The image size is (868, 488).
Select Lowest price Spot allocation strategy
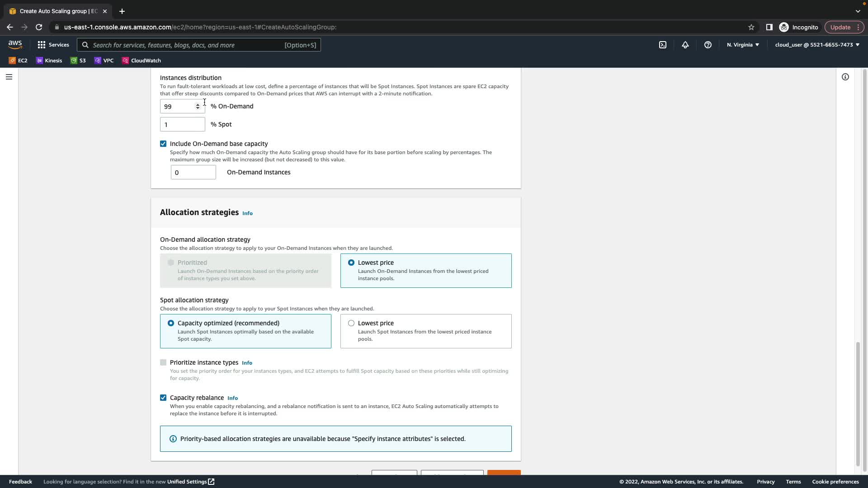tap(351, 323)
